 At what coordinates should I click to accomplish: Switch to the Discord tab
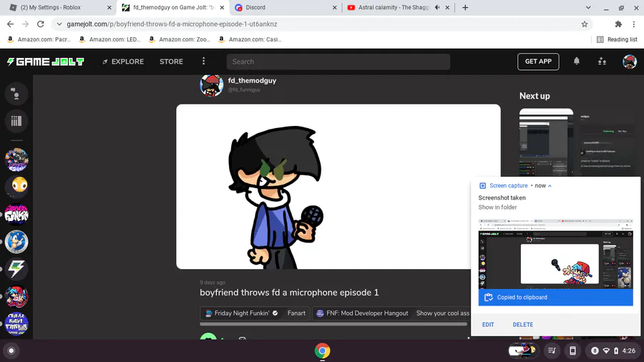[x=286, y=7]
